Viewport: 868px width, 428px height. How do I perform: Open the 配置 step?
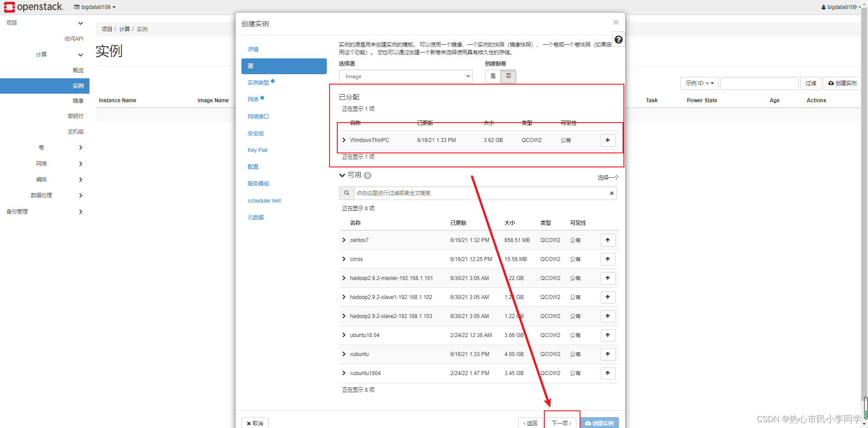click(253, 167)
